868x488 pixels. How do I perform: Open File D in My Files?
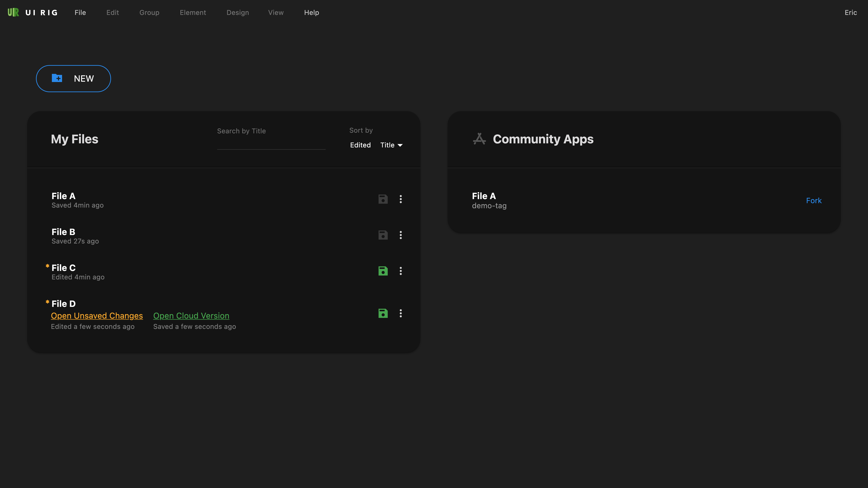point(63,304)
